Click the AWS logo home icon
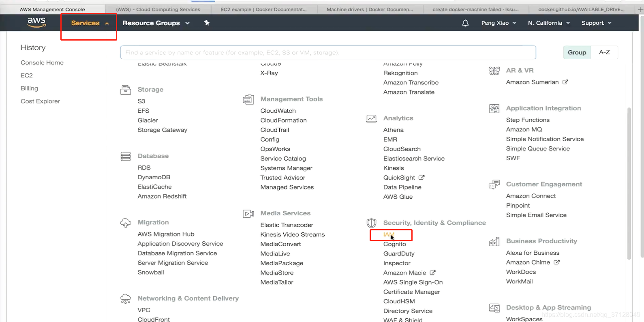Screen dimensions: 644x322 click(36, 23)
